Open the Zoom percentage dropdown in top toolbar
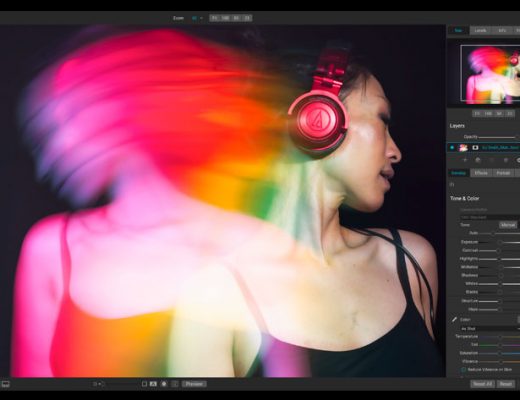 coord(197,18)
